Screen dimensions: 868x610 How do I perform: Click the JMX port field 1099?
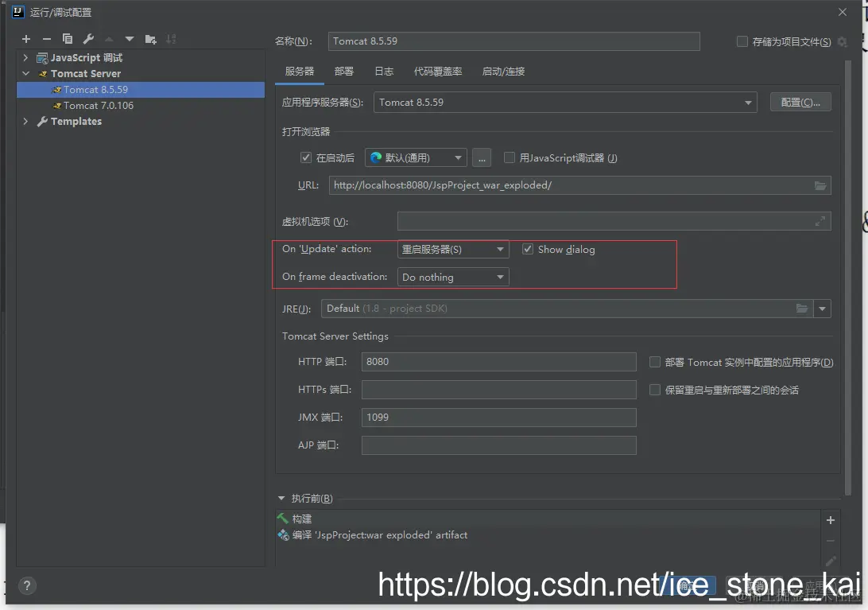point(498,418)
